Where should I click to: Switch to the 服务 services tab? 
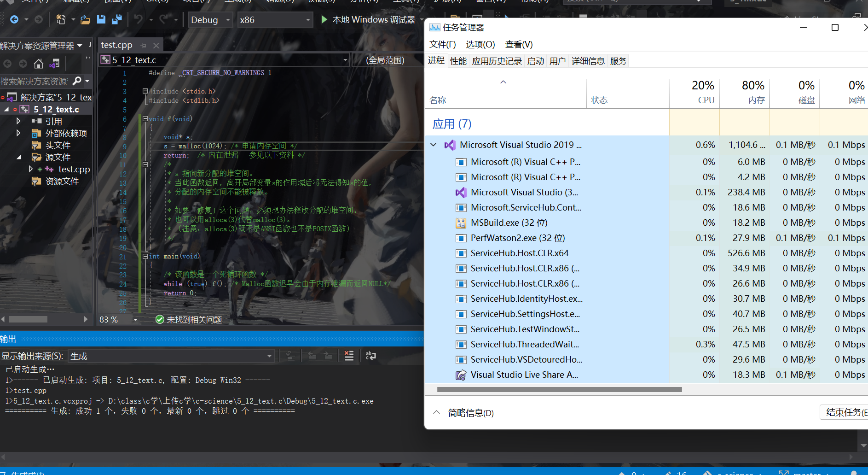(x=619, y=61)
